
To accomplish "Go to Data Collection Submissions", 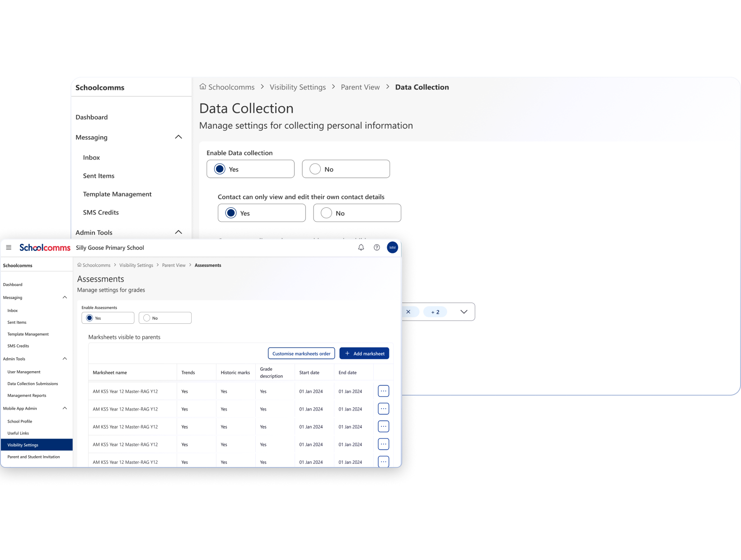I will (x=33, y=384).
